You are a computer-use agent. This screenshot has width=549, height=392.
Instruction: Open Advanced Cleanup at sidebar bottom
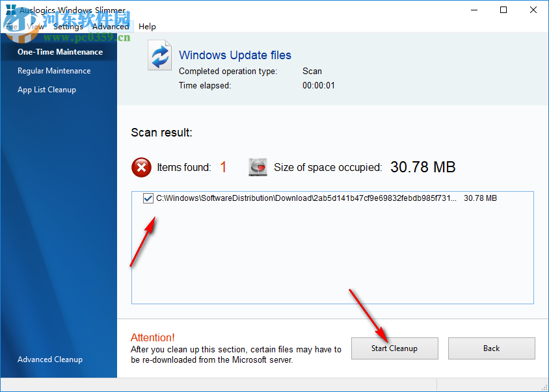tap(50, 359)
